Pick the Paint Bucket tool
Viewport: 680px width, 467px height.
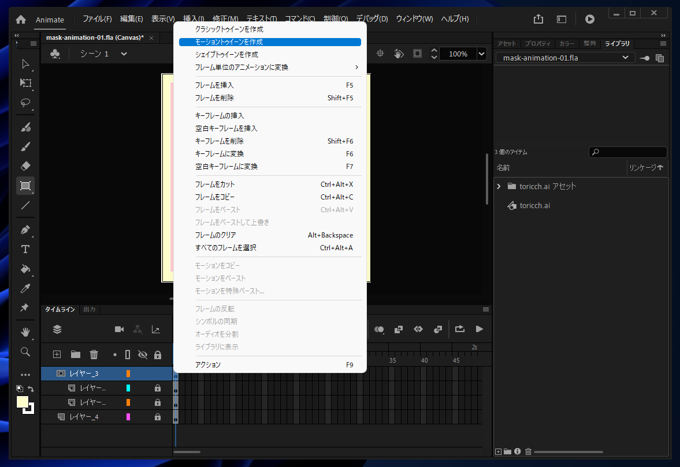point(26,269)
